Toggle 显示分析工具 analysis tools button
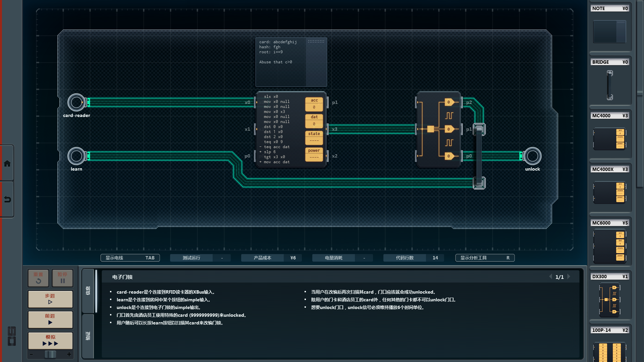This screenshot has width=644, height=362. coord(485,258)
